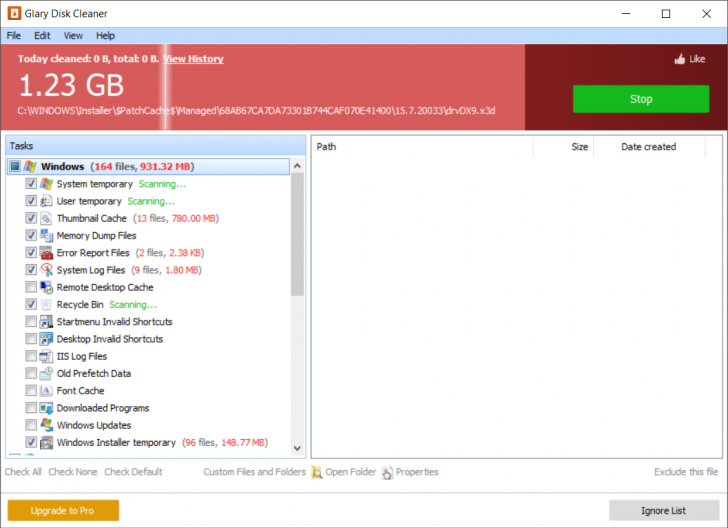Viewport: 728px width, 528px height.
Task: Click the IIS Log Files icon
Action: click(x=46, y=356)
